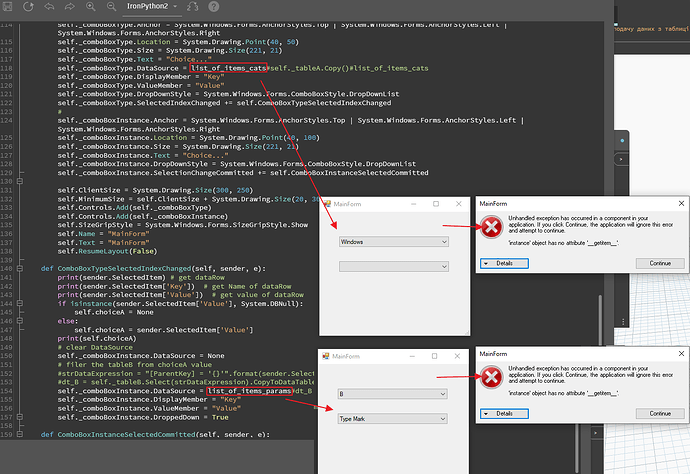
Task: Click the line number 124 in the gutter
Action: (x=7, y=120)
